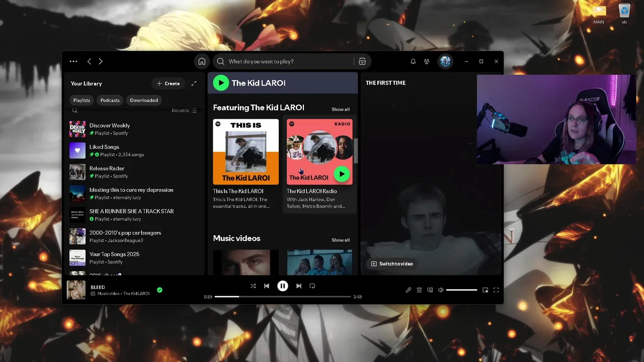Adjust the volume slider
The image size is (644, 362).
(x=461, y=290)
